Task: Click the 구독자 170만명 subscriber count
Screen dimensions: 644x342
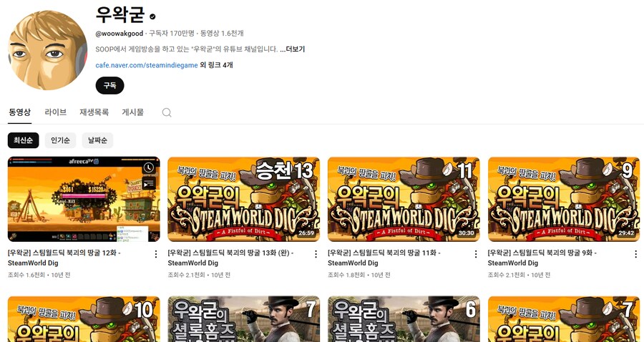Action: point(172,33)
